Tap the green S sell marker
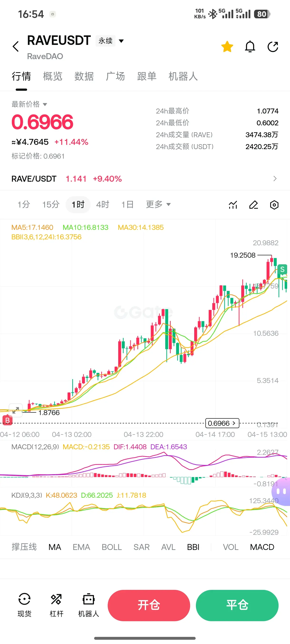Viewport: 290px width, 644px height. (x=282, y=269)
